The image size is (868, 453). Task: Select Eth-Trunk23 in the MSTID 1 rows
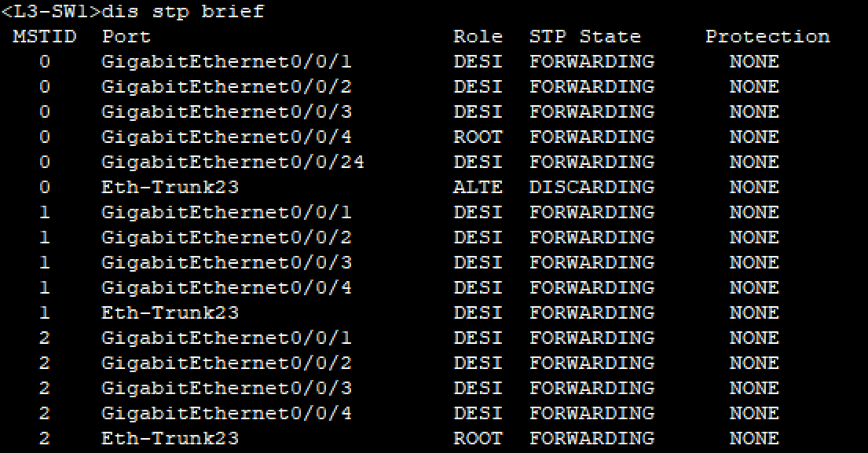tap(170, 313)
